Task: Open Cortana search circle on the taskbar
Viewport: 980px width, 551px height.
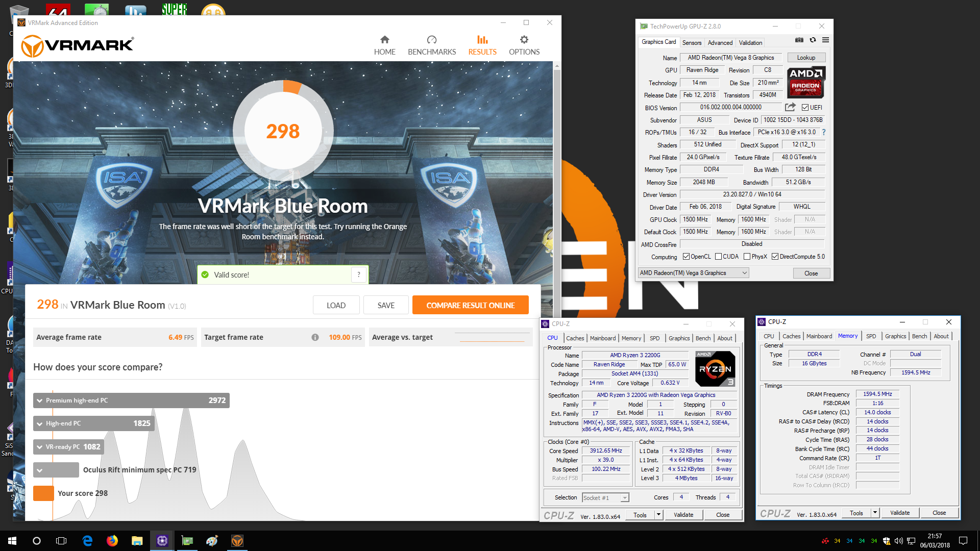Action: tap(37, 541)
